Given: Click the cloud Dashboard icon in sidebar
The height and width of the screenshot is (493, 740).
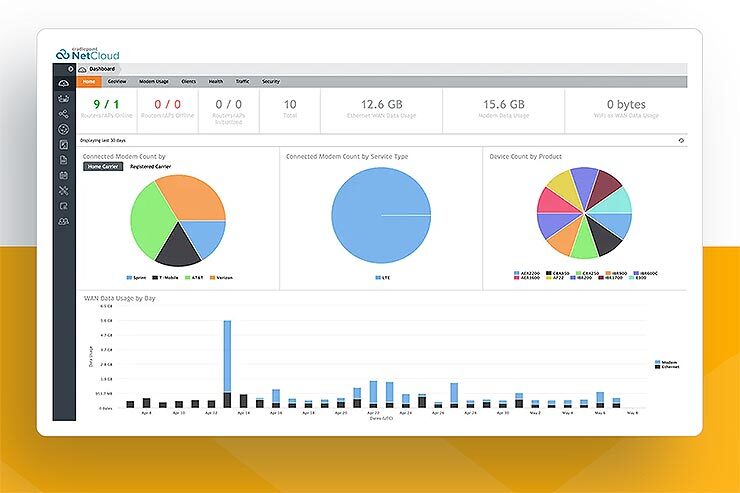Looking at the screenshot, I should coord(64,83).
